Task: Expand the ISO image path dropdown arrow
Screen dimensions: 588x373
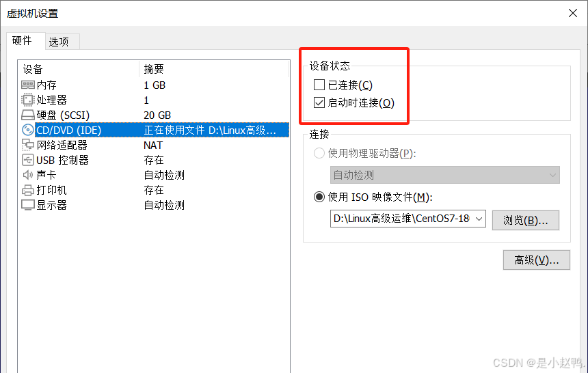Action: pos(479,219)
